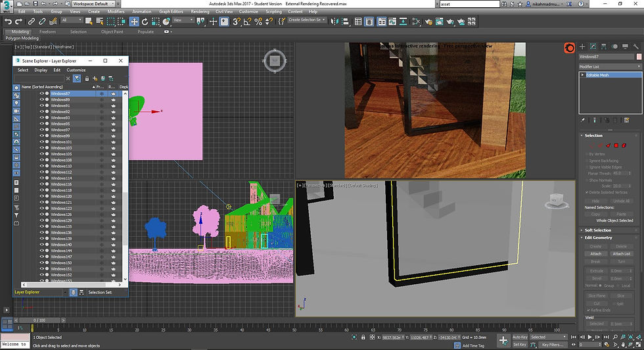Open the Modifiers menu
Viewport: 644px width, 350px height.
click(116, 12)
